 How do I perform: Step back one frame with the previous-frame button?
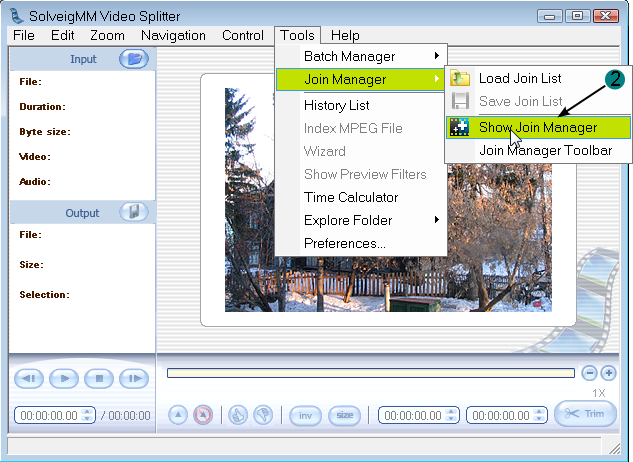pyautogui.click(x=29, y=379)
